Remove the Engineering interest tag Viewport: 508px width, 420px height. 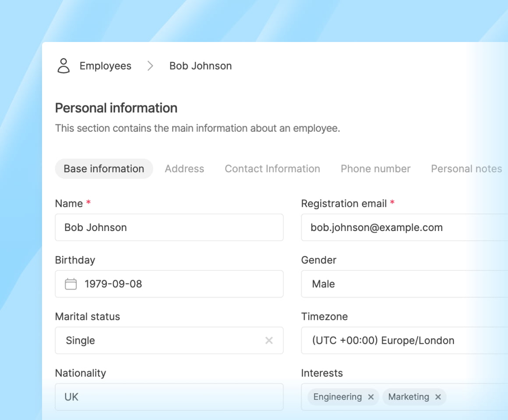click(x=371, y=397)
